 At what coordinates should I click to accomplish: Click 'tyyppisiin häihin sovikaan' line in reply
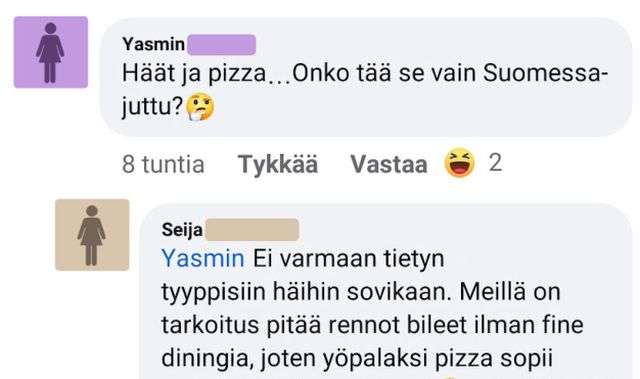[306, 292]
